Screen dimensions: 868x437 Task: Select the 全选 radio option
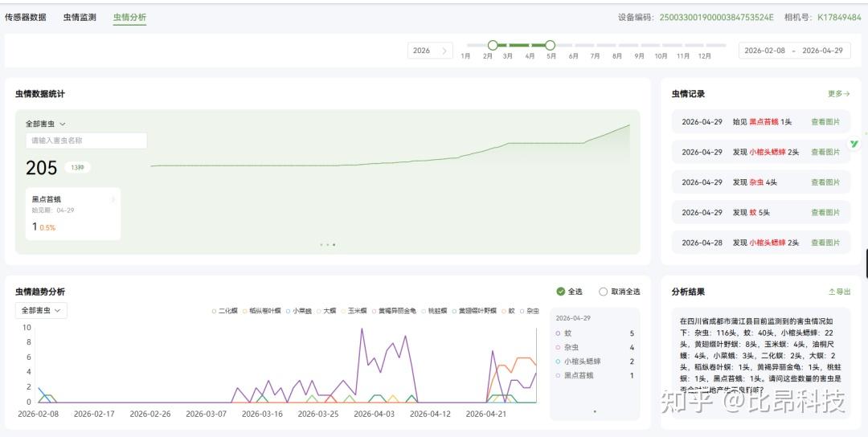pyautogui.click(x=561, y=292)
